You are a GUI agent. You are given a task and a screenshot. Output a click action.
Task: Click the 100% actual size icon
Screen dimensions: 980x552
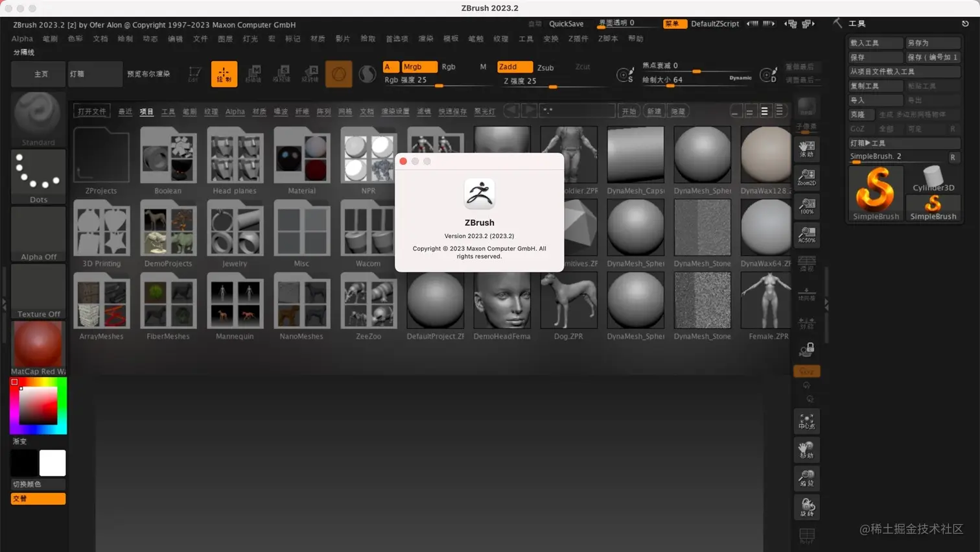807,206
